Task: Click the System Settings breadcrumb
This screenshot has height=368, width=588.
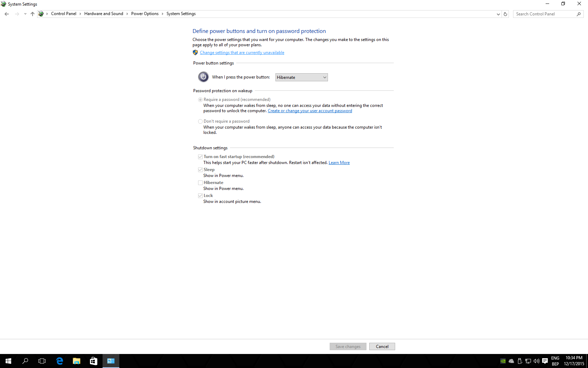Action: coord(181,14)
